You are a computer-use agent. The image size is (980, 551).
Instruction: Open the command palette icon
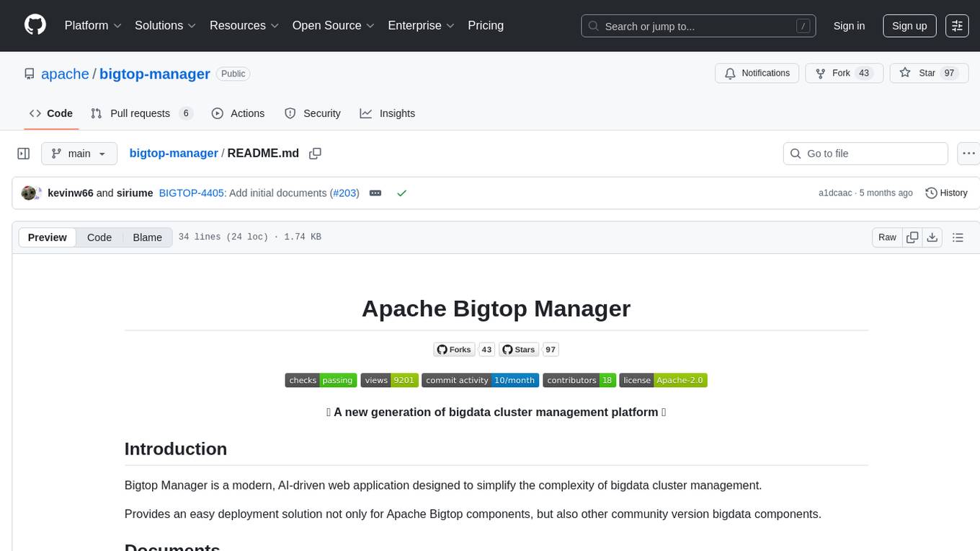click(x=957, y=26)
